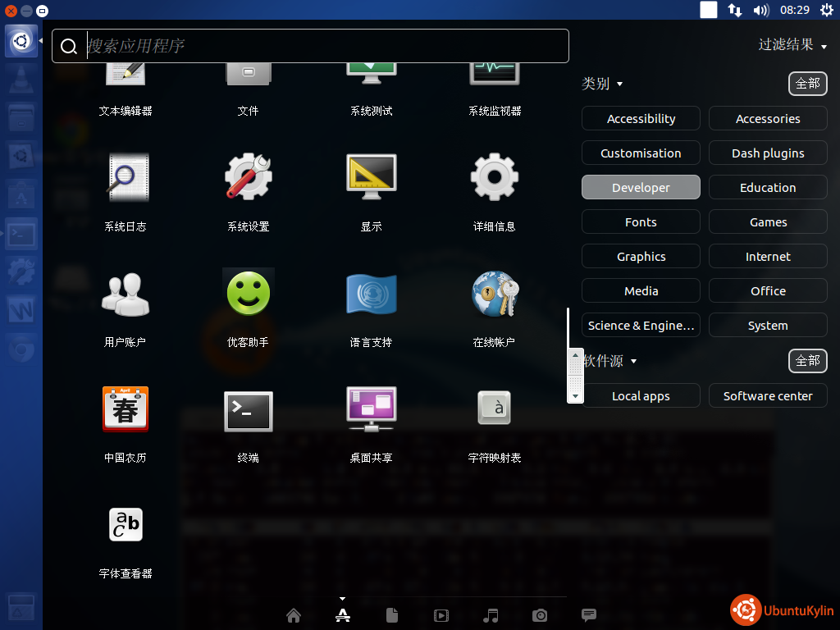Switch to the home lens tab

(294, 615)
